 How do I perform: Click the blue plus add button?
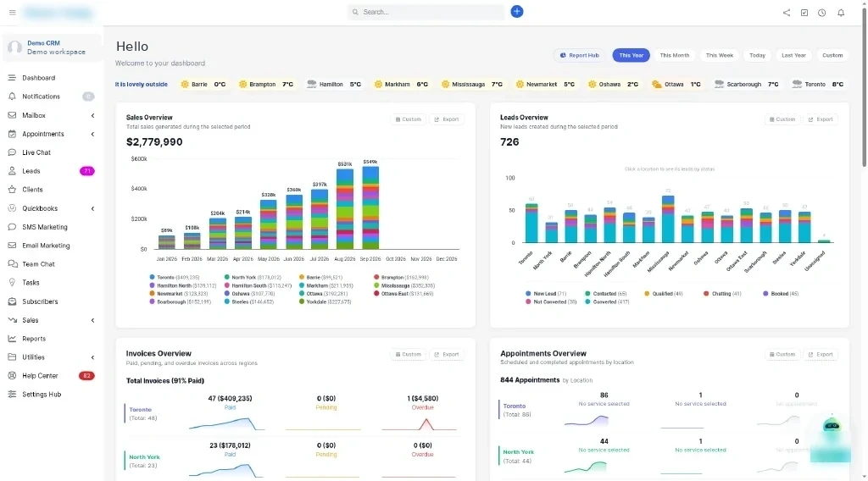[x=516, y=12]
